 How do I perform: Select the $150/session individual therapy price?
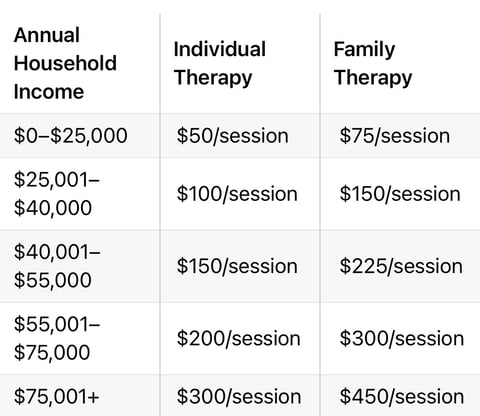click(237, 266)
